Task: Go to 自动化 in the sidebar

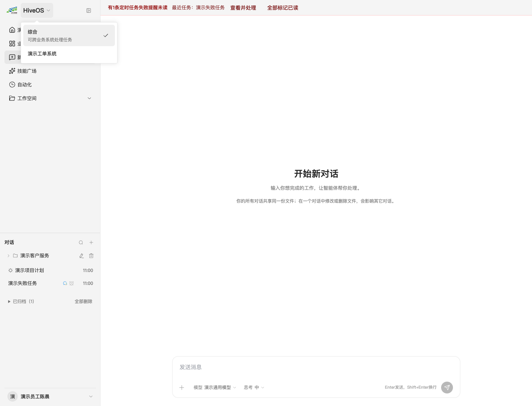Action: tap(50, 85)
